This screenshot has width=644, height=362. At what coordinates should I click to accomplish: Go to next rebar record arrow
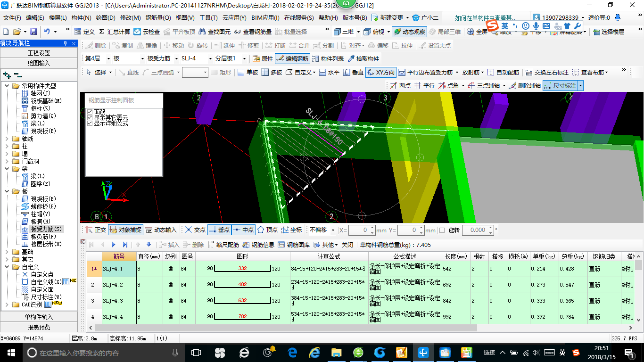114,245
